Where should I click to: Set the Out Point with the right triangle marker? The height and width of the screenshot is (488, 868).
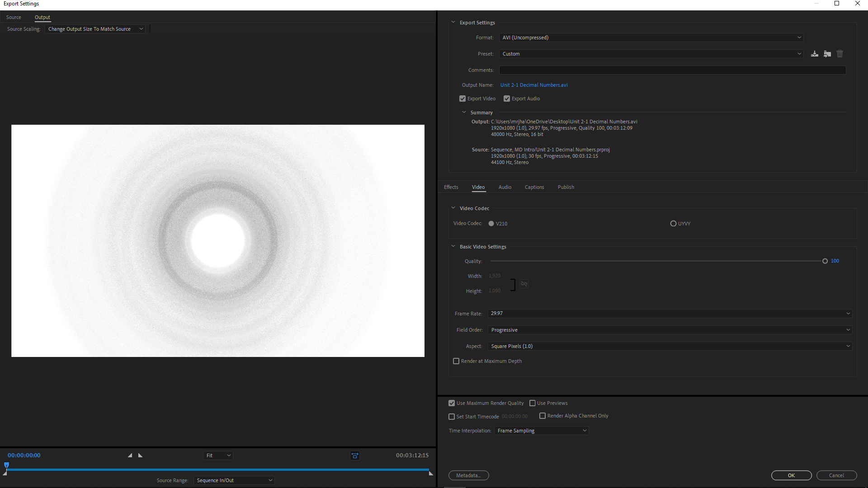(140, 455)
